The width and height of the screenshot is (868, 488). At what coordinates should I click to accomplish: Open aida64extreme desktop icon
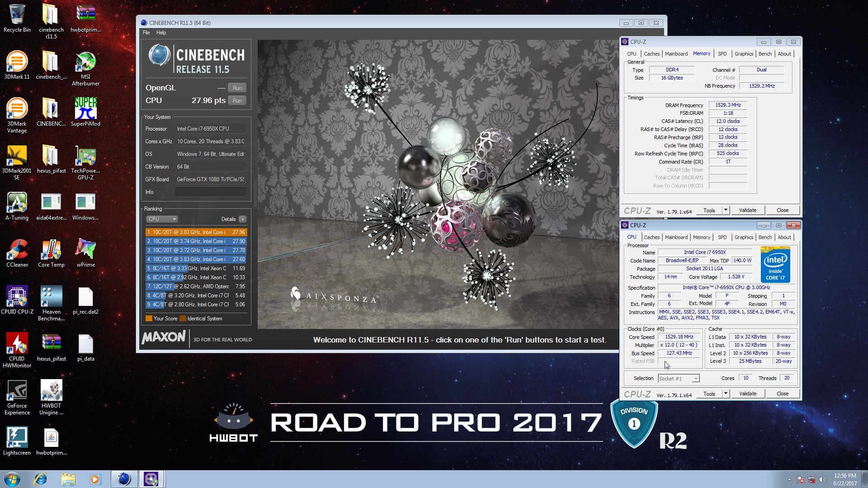point(51,206)
